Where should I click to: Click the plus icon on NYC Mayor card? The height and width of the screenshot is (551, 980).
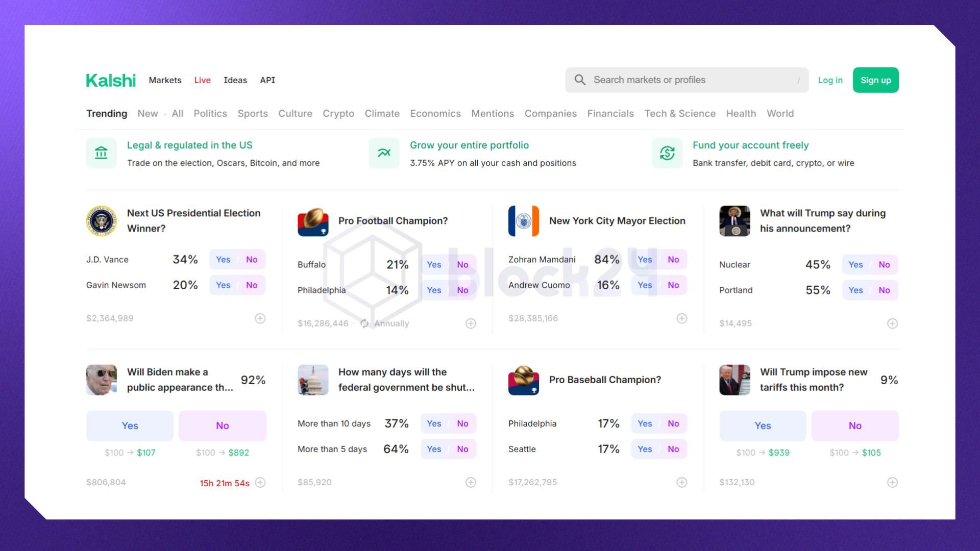681,318
